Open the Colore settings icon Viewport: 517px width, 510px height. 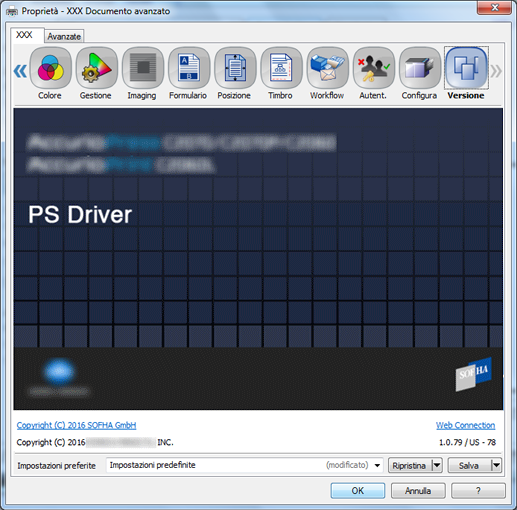[x=50, y=68]
